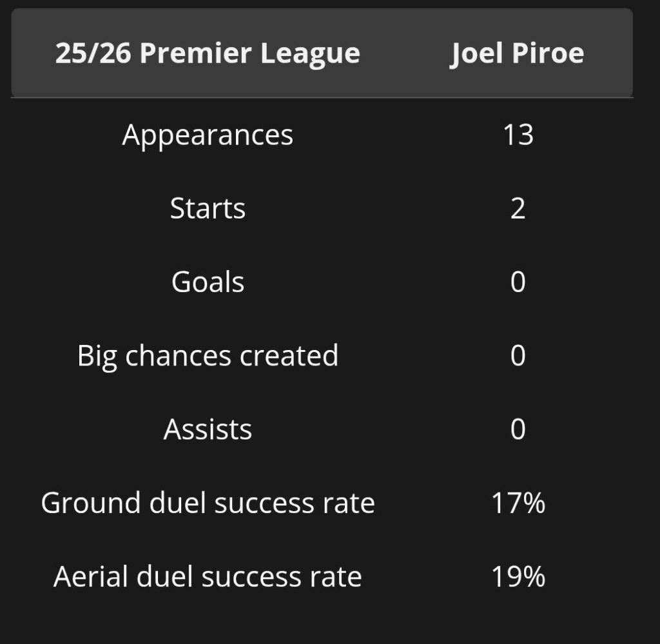This screenshot has width=660, height=644.
Task: Click the 19% aerial duel value
Action: pyautogui.click(x=518, y=576)
